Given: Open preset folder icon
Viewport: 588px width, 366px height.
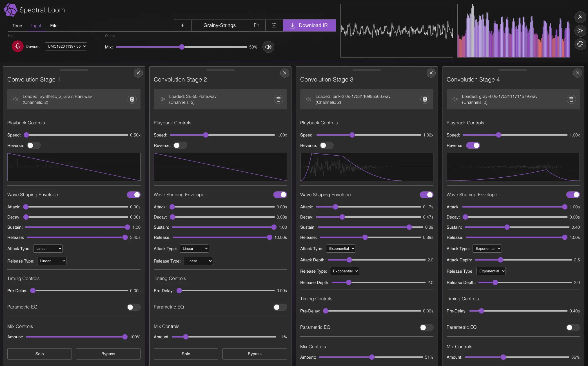Looking at the screenshot, I should coord(257,25).
